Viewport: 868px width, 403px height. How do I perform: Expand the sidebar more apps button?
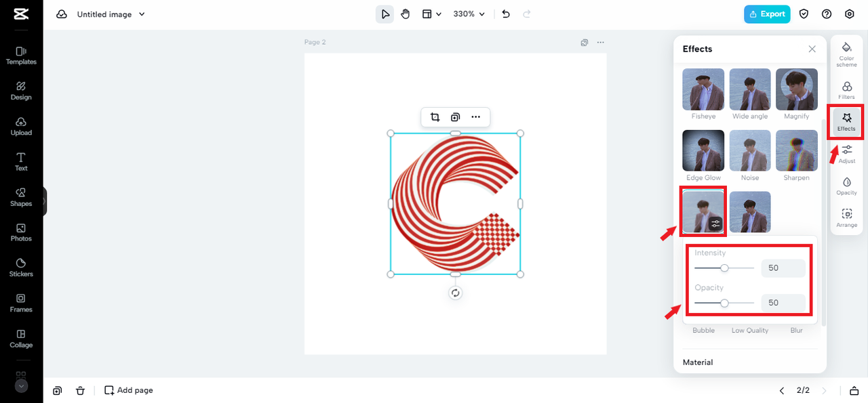tap(21, 386)
